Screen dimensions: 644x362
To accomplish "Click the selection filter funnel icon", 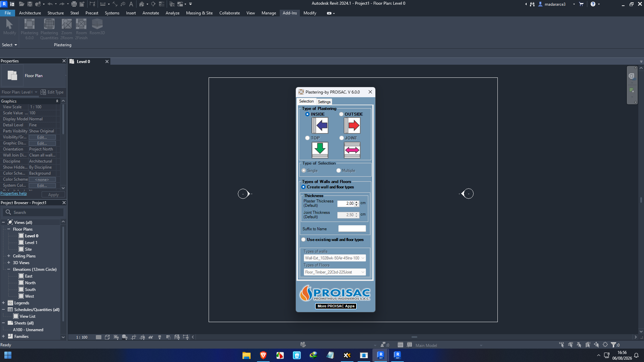I will click(x=614, y=345).
